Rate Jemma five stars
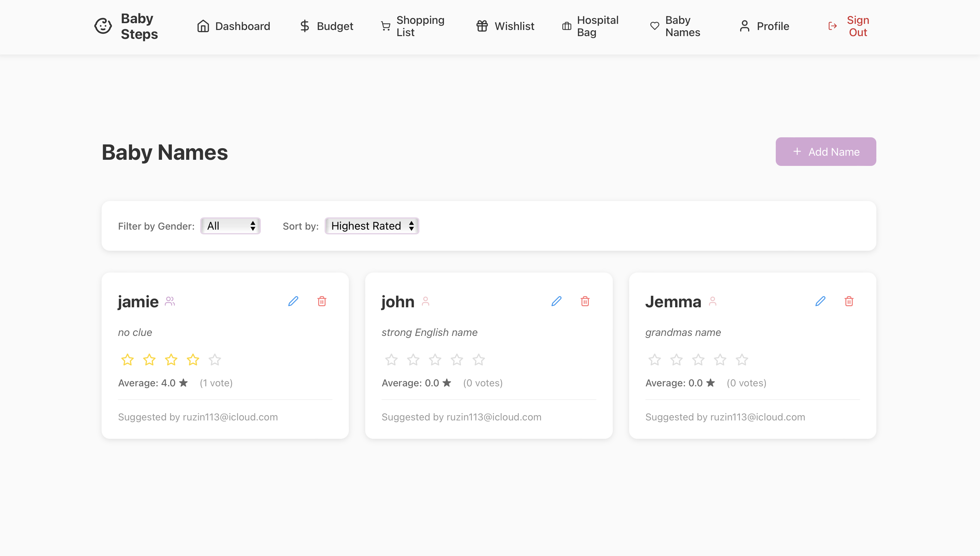 tap(742, 360)
